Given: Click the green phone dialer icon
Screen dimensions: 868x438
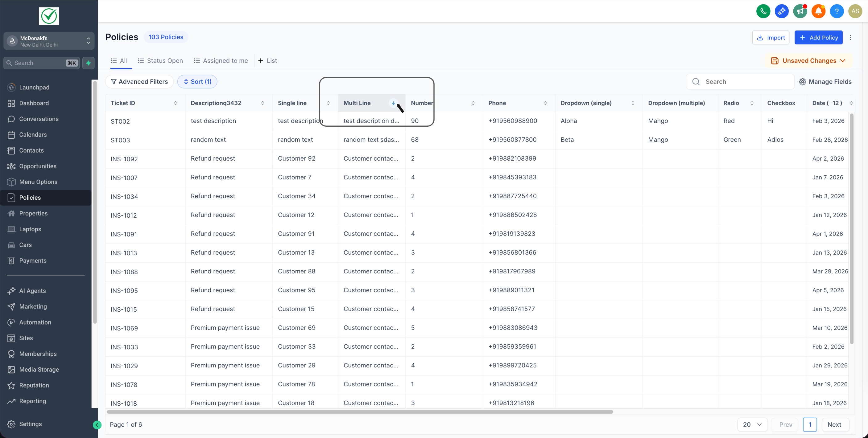Looking at the screenshot, I should [763, 11].
